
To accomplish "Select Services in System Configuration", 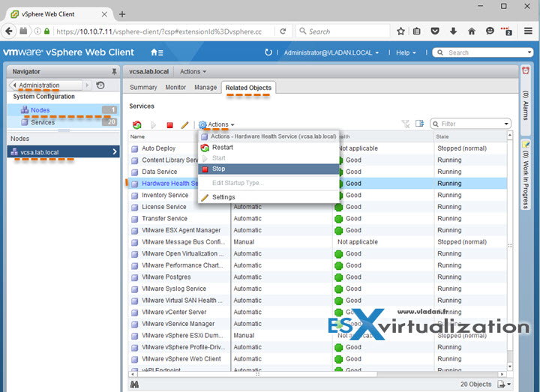I will (63, 122).
